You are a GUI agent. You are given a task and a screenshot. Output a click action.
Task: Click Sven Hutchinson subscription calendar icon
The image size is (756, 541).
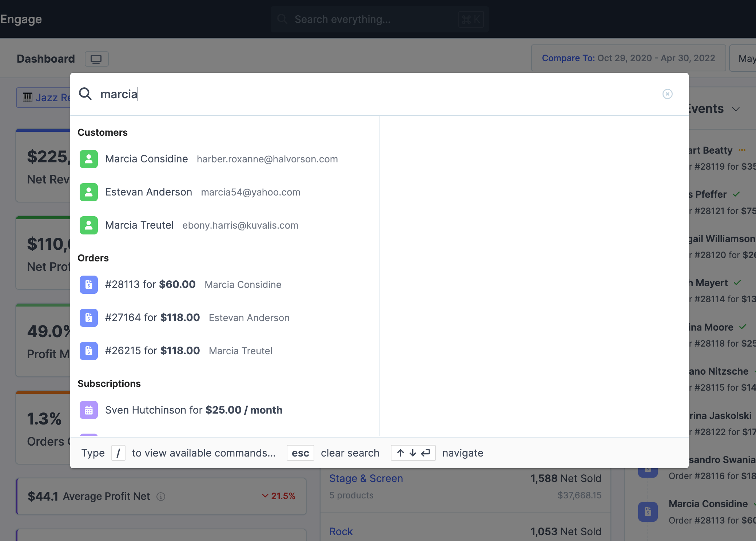(x=88, y=410)
